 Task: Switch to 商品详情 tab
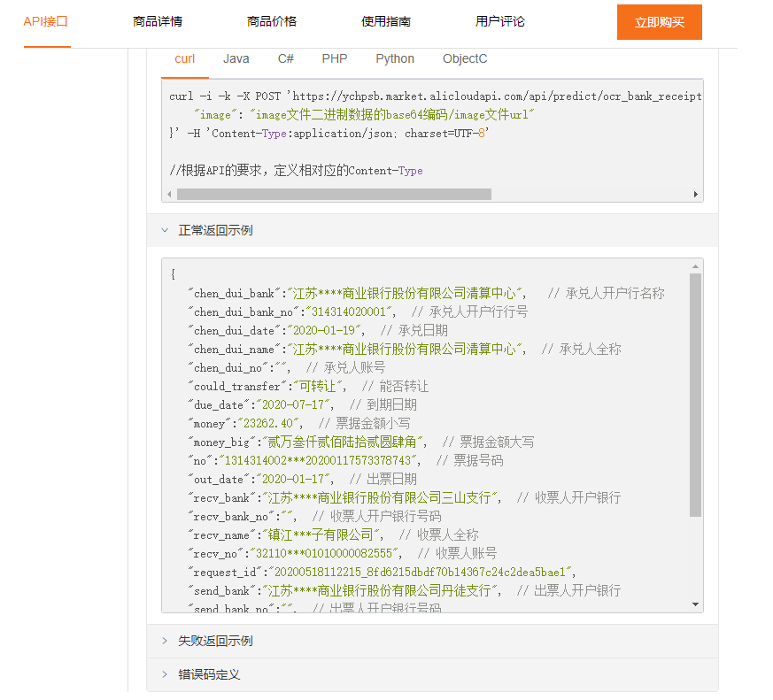(158, 21)
